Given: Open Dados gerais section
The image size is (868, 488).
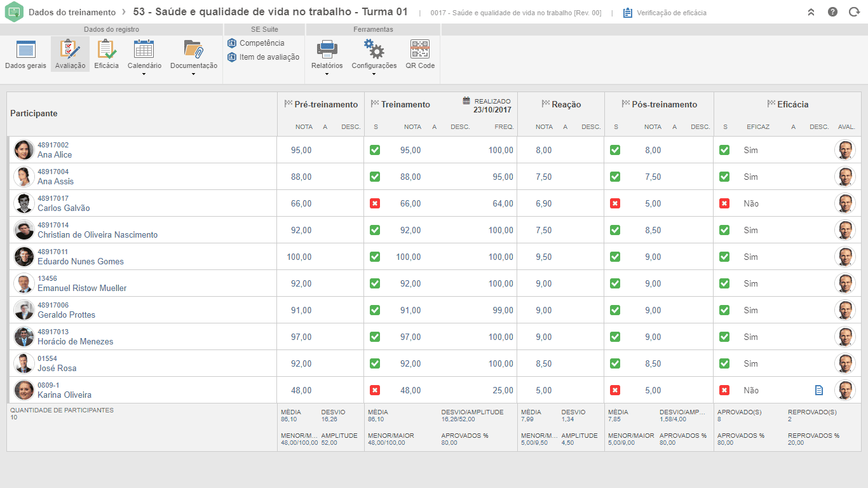Looking at the screenshot, I should (25, 55).
